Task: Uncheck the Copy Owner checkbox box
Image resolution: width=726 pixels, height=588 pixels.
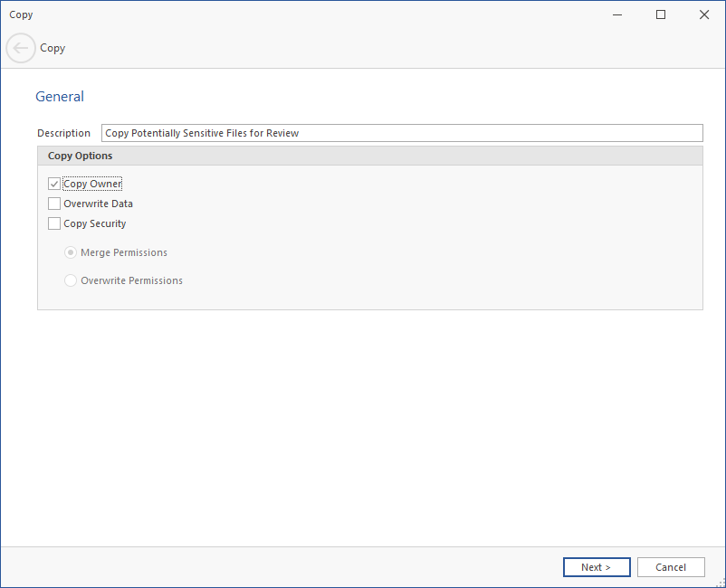Action: point(54,185)
